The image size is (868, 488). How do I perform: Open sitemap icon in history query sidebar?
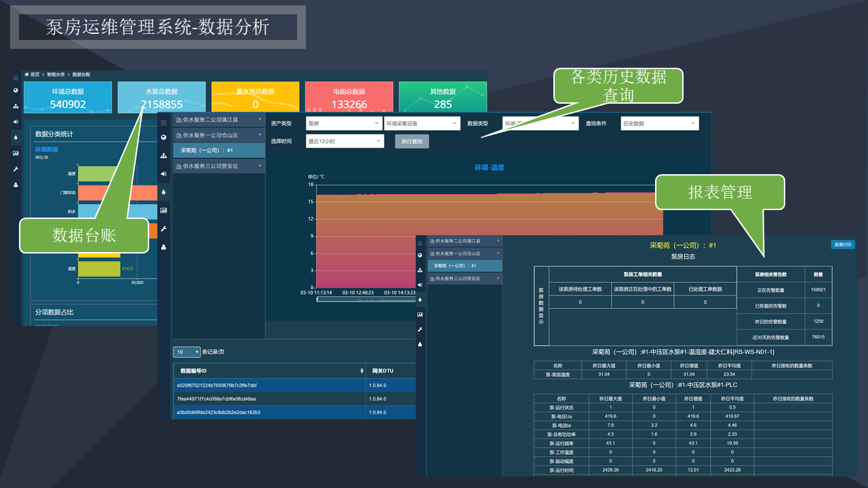pyautogui.click(x=163, y=156)
